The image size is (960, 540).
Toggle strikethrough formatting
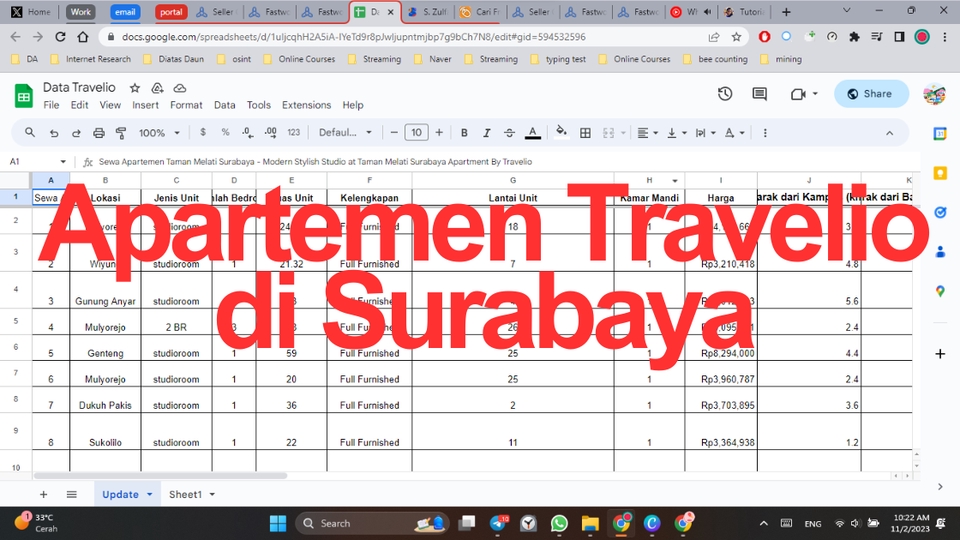click(x=509, y=133)
